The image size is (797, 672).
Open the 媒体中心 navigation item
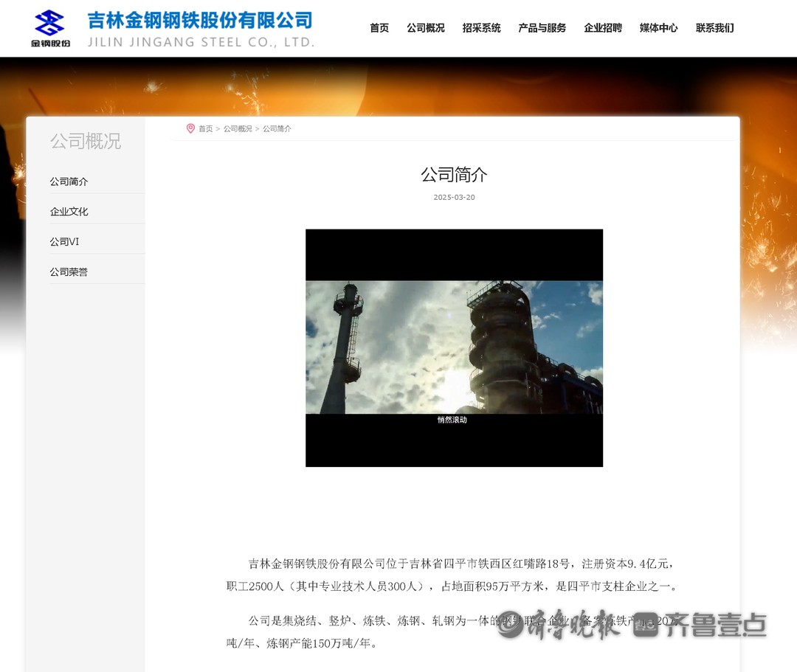659,28
